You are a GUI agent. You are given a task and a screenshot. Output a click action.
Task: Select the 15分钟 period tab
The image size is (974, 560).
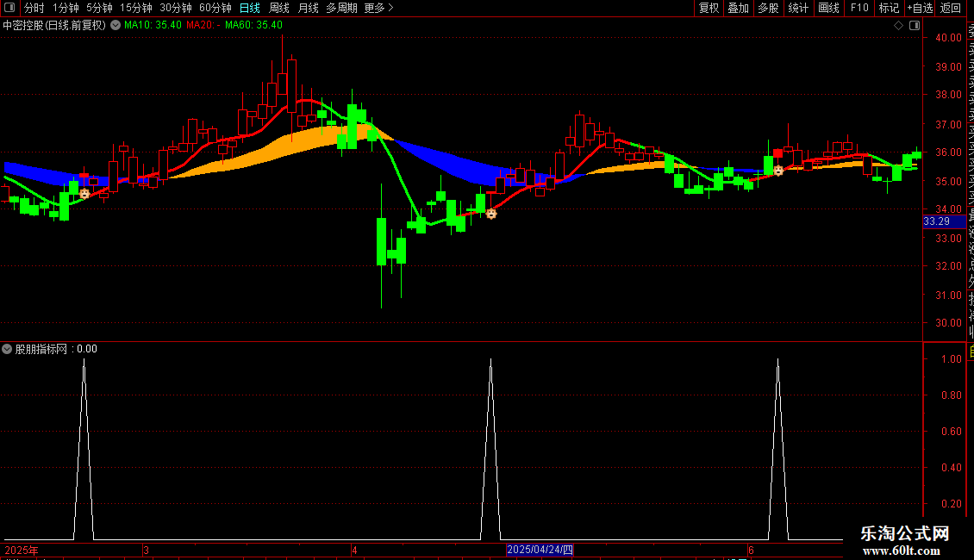[135, 8]
